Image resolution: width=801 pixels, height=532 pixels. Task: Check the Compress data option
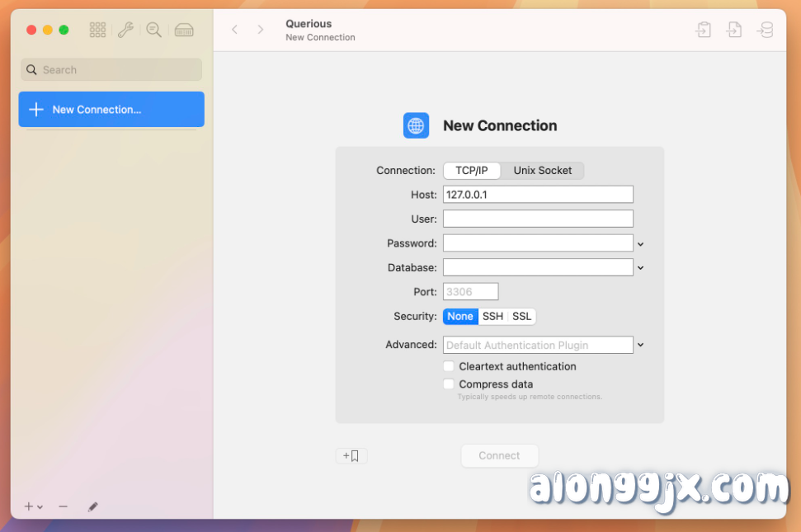click(449, 384)
